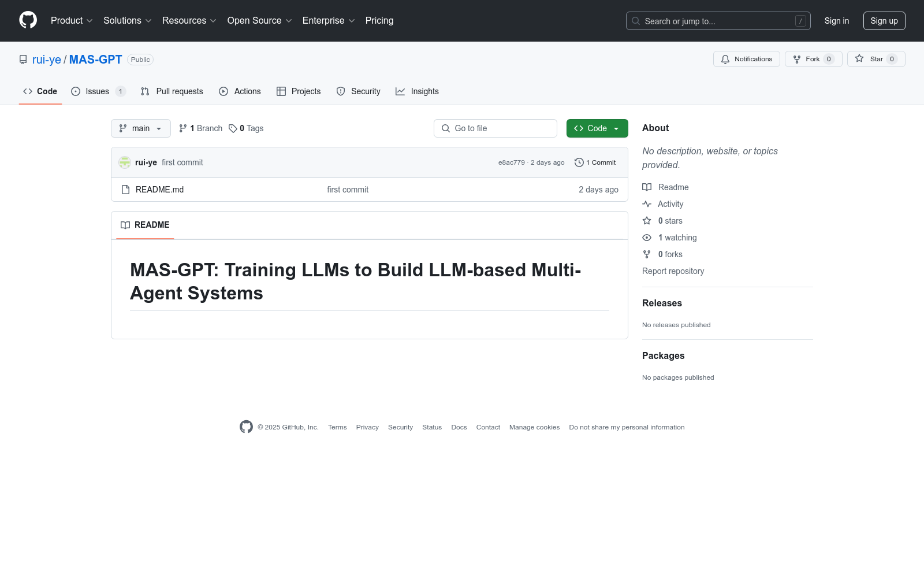Click Report repository link
The width and height of the screenshot is (924, 578).
coord(673,271)
